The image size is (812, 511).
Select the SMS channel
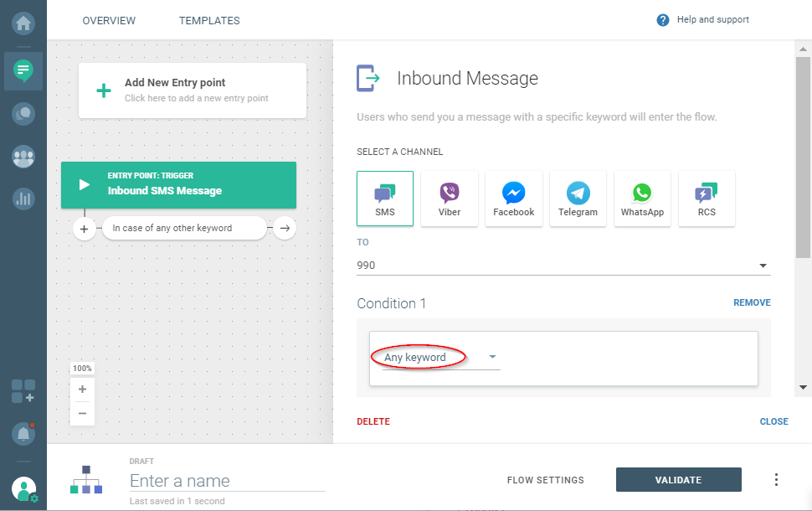click(385, 199)
